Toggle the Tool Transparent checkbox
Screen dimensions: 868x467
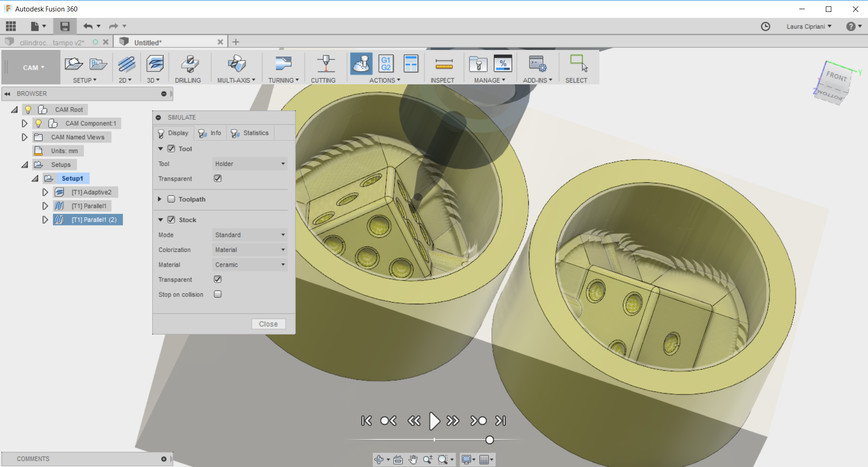point(218,179)
